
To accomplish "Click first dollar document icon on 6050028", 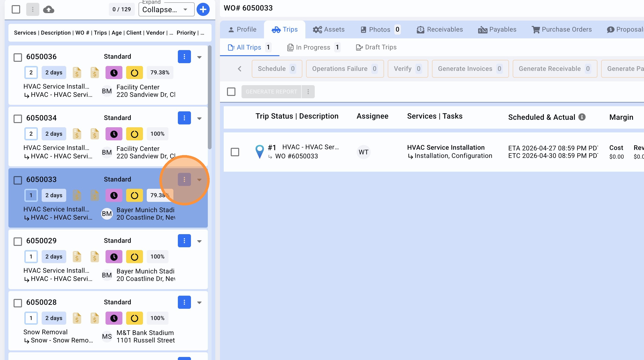I will tap(77, 318).
